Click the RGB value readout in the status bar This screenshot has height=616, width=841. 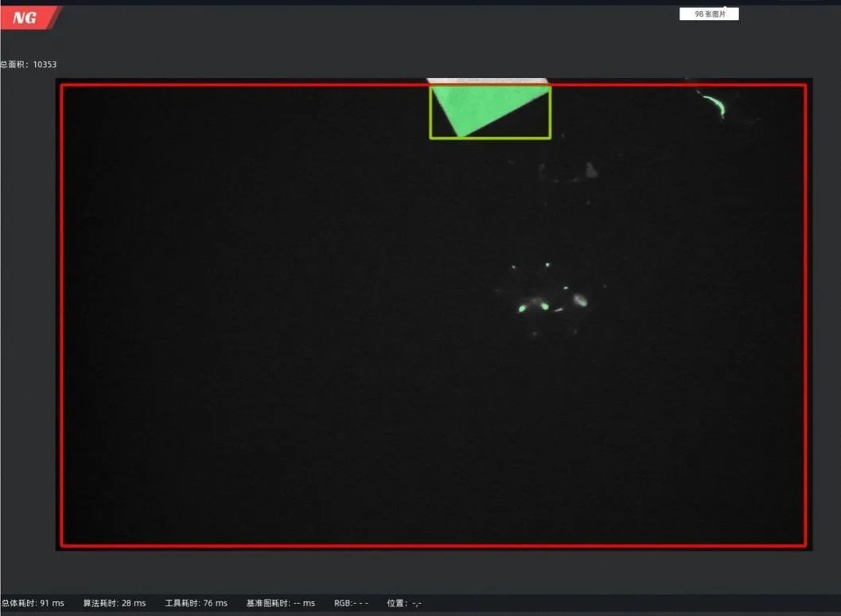point(352,603)
